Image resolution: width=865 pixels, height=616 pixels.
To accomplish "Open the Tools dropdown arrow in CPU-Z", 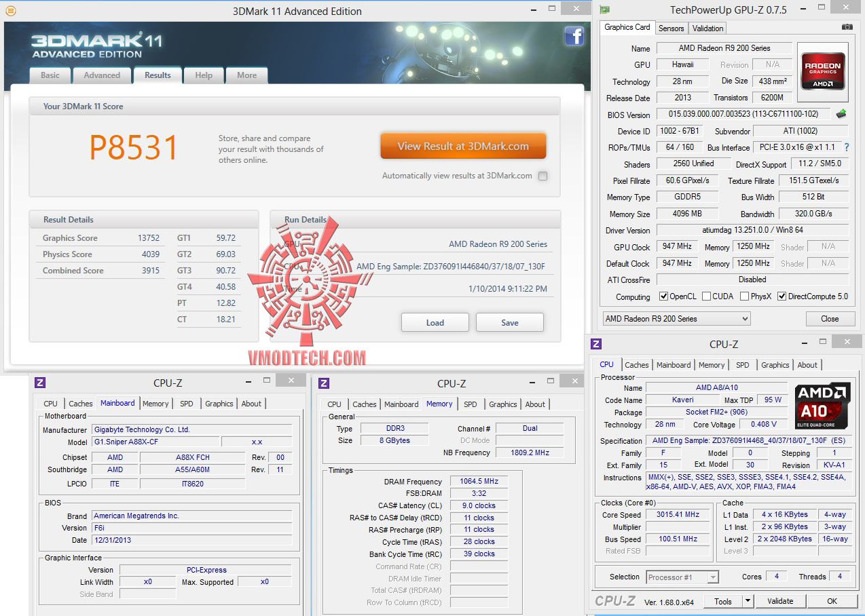I will coord(748,601).
